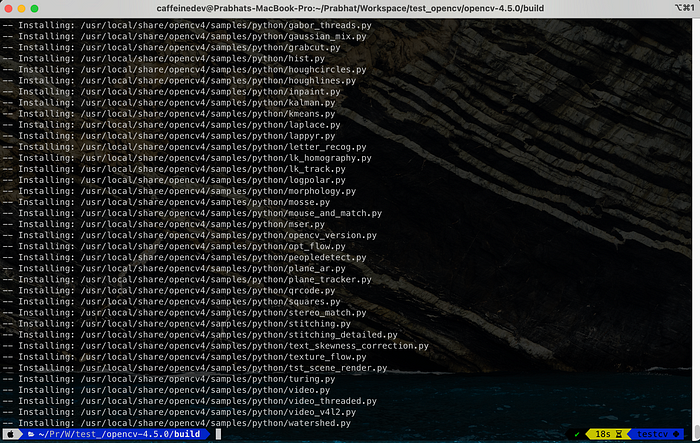Click the line installing peopledetect.py
Viewport: 700px width, 443px height.
click(184, 258)
